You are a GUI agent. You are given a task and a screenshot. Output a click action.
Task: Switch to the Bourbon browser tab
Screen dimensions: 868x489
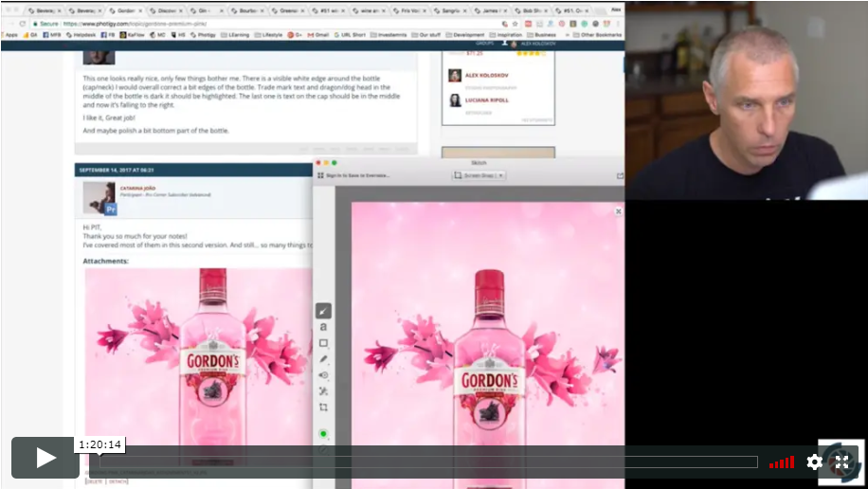[x=247, y=10]
